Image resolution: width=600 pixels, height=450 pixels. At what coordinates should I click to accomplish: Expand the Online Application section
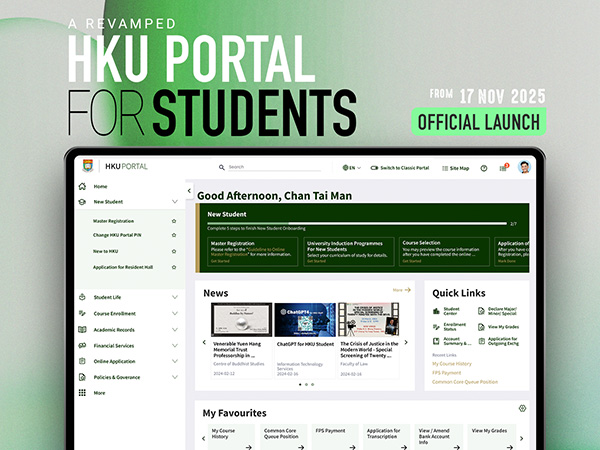[x=175, y=361]
